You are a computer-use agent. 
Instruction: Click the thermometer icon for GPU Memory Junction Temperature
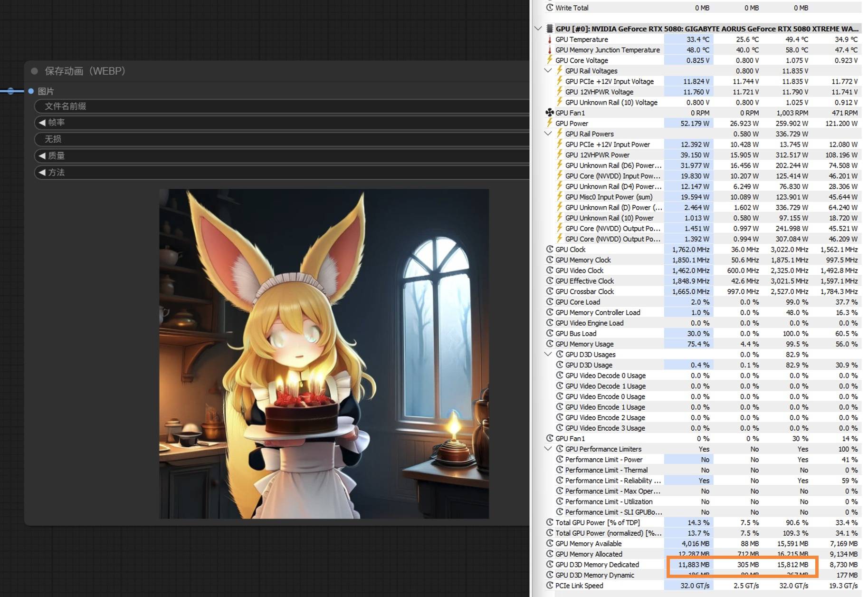pos(550,50)
